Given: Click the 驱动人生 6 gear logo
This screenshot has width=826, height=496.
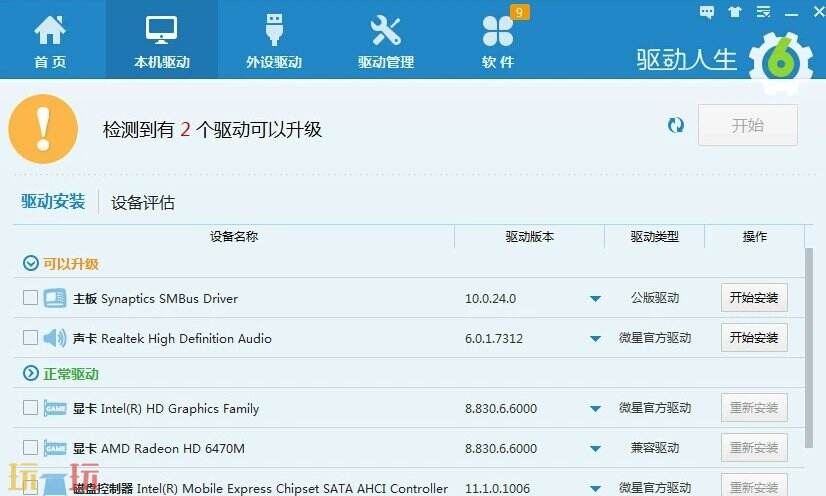Looking at the screenshot, I should (780, 63).
